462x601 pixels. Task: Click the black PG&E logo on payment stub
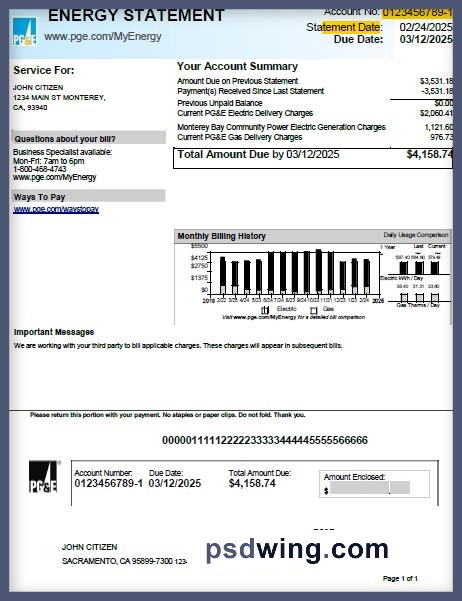pyautogui.click(x=43, y=476)
